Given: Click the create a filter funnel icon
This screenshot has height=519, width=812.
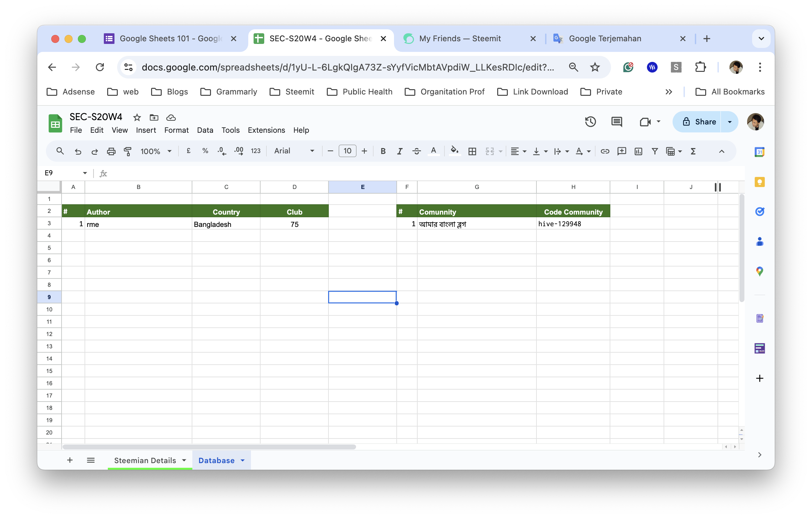Looking at the screenshot, I should (x=655, y=151).
